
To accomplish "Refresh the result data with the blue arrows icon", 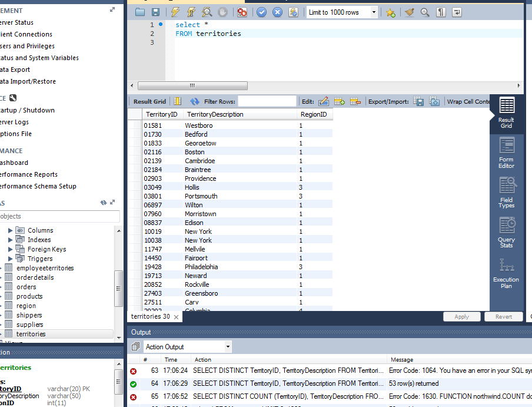I will pyautogui.click(x=195, y=101).
